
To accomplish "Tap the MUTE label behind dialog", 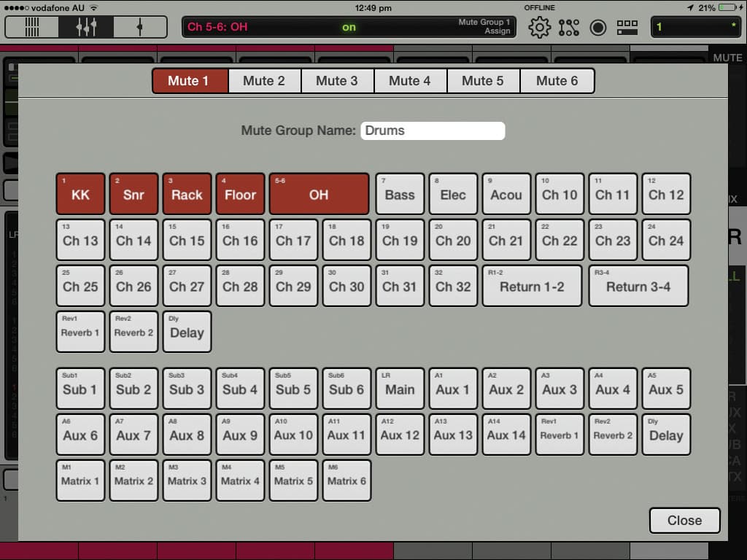I will tap(727, 58).
